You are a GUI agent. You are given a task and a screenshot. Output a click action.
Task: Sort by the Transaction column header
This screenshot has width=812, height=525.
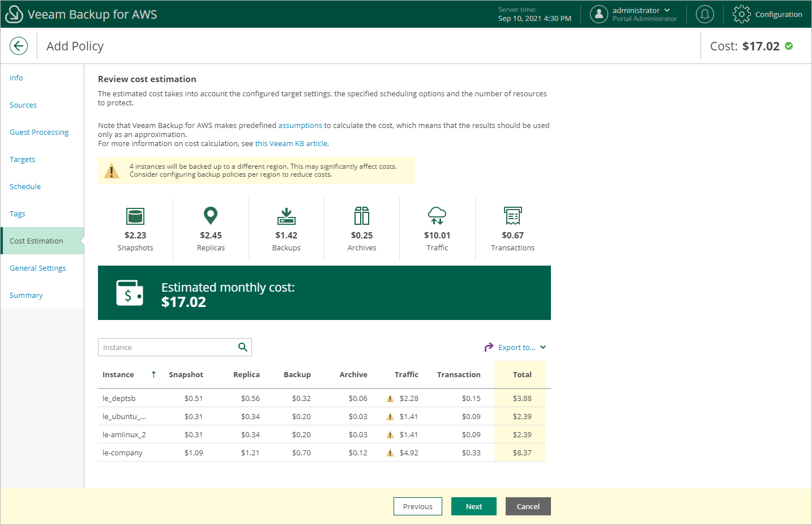459,374
